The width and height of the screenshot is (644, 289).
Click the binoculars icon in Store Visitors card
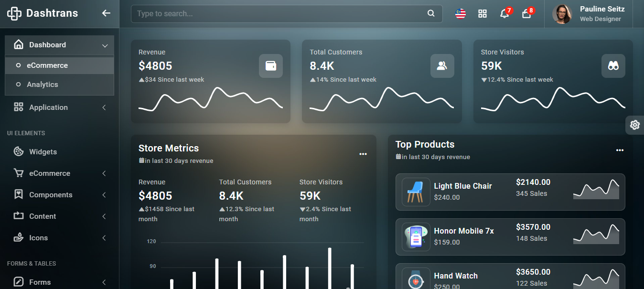click(613, 66)
